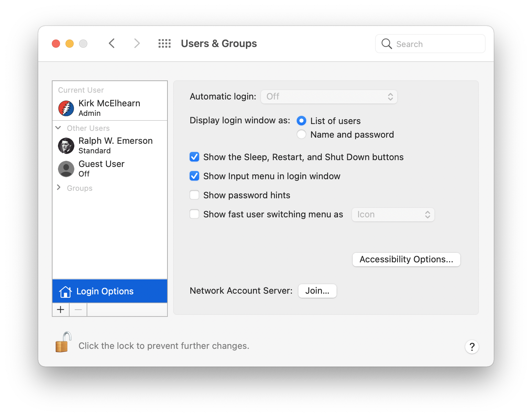Select Login Options in the sidebar
The width and height of the screenshot is (532, 417).
110,291
